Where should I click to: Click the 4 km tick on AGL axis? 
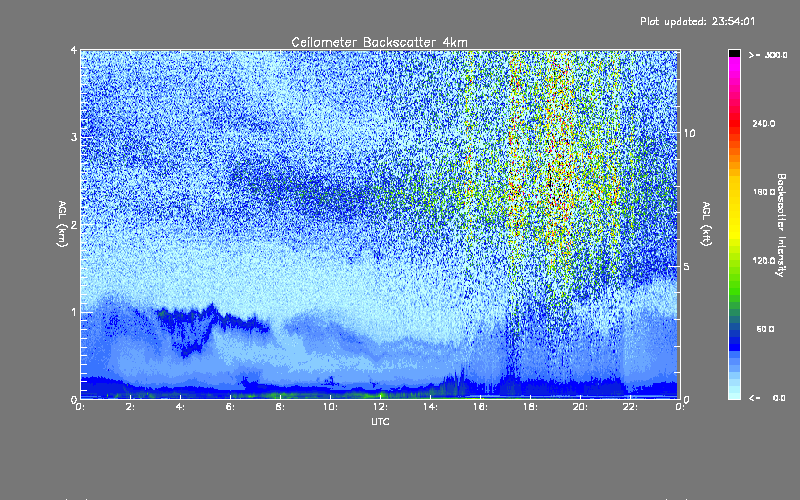coord(74,50)
